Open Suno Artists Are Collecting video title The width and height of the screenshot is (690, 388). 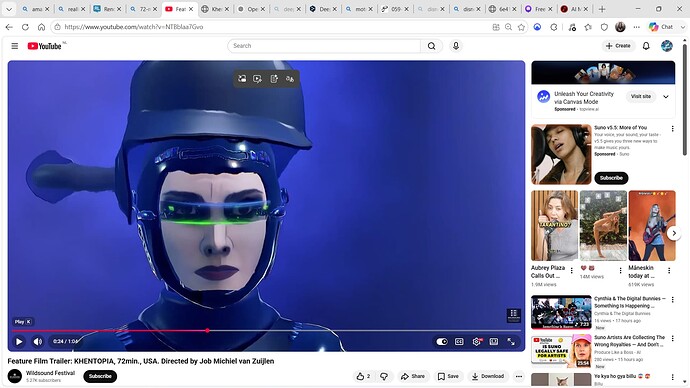(x=630, y=341)
